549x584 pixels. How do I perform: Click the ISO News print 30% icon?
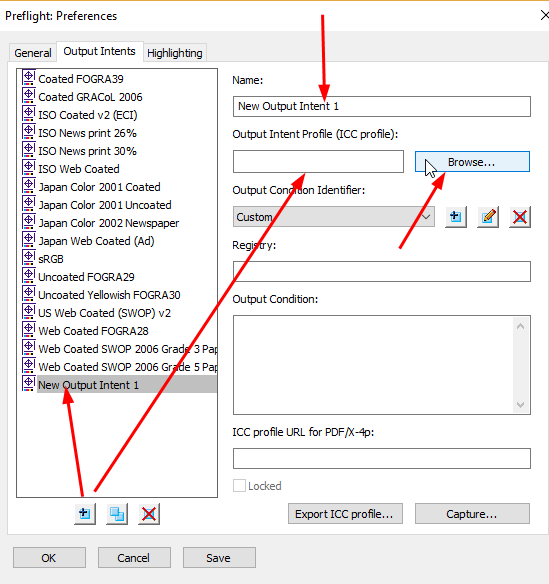click(29, 149)
